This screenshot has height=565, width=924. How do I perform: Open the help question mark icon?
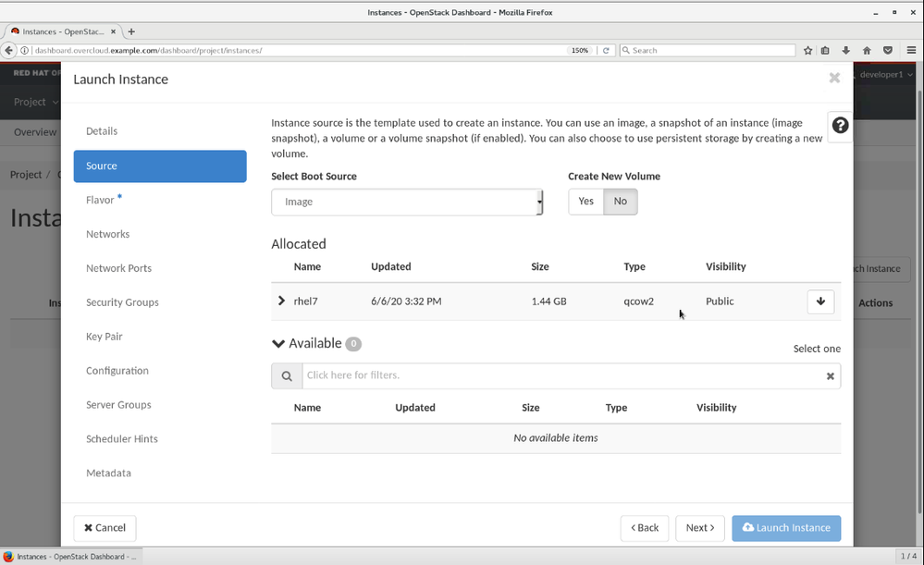(840, 126)
